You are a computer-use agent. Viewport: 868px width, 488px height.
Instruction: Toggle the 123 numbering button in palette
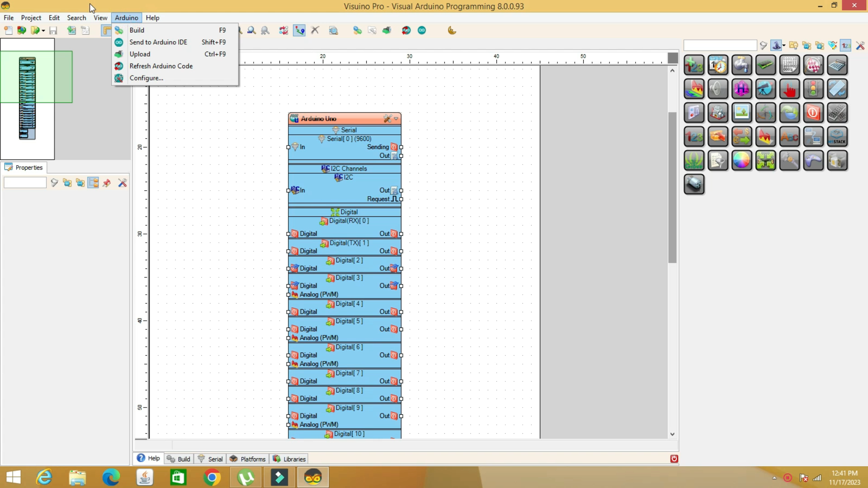pos(846,46)
